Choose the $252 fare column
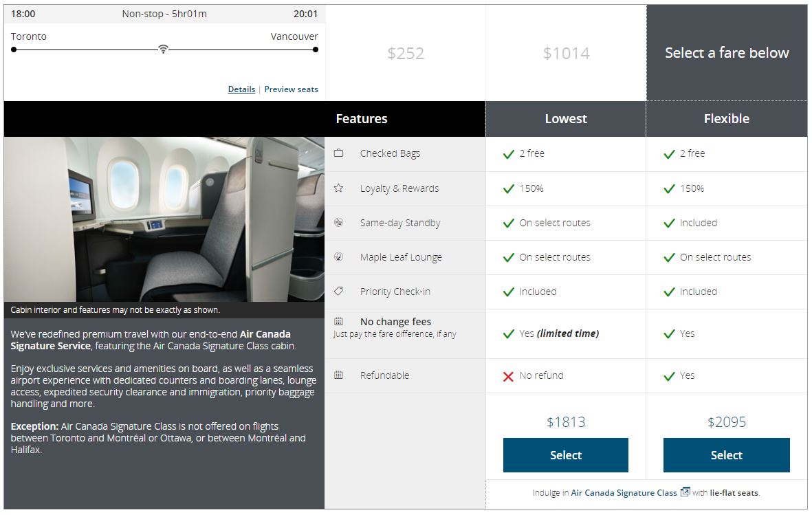 pos(406,53)
